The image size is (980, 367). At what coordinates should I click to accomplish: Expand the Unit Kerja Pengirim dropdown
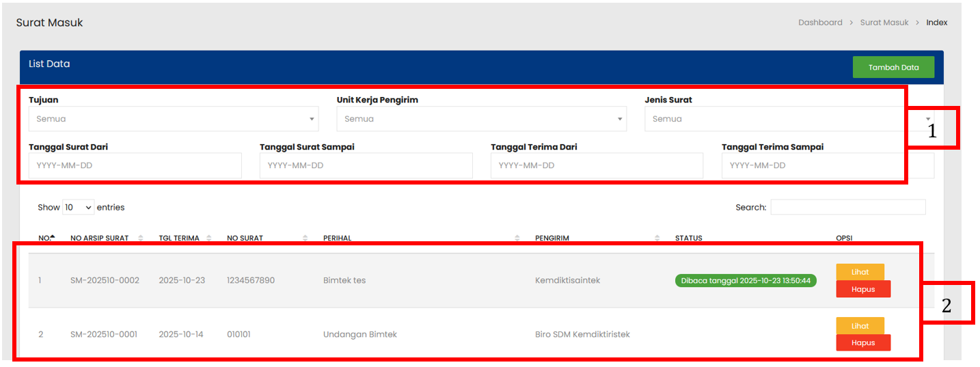pyautogui.click(x=481, y=119)
